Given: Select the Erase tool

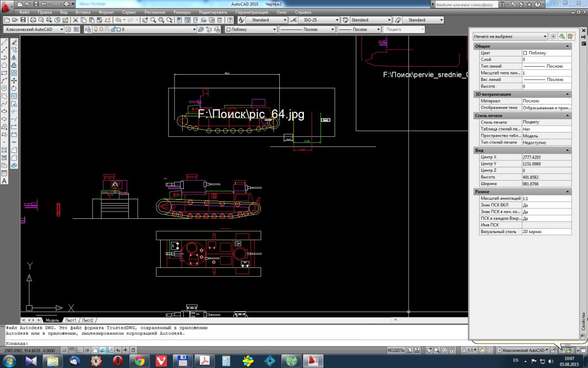Looking at the screenshot, I should point(14,42).
